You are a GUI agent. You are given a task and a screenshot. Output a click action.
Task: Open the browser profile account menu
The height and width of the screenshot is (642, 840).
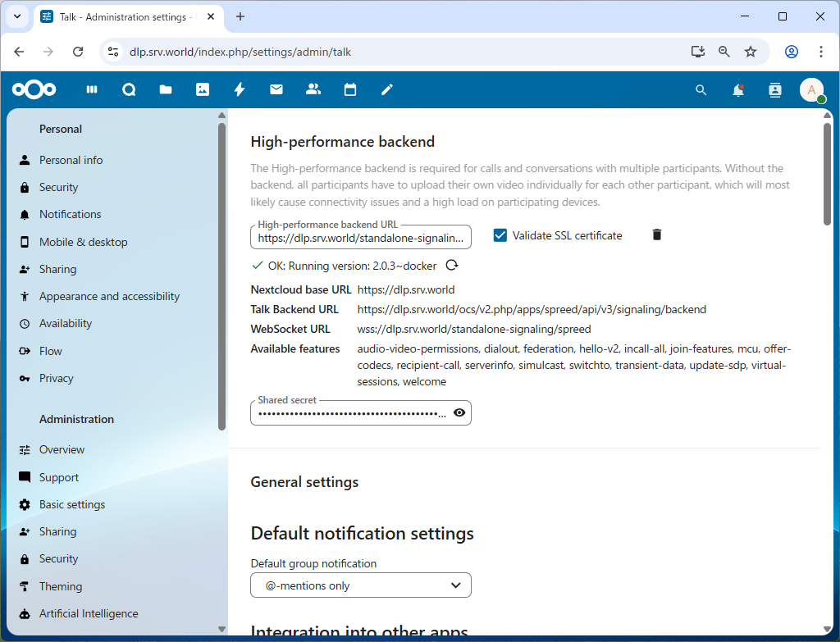coord(791,51)
